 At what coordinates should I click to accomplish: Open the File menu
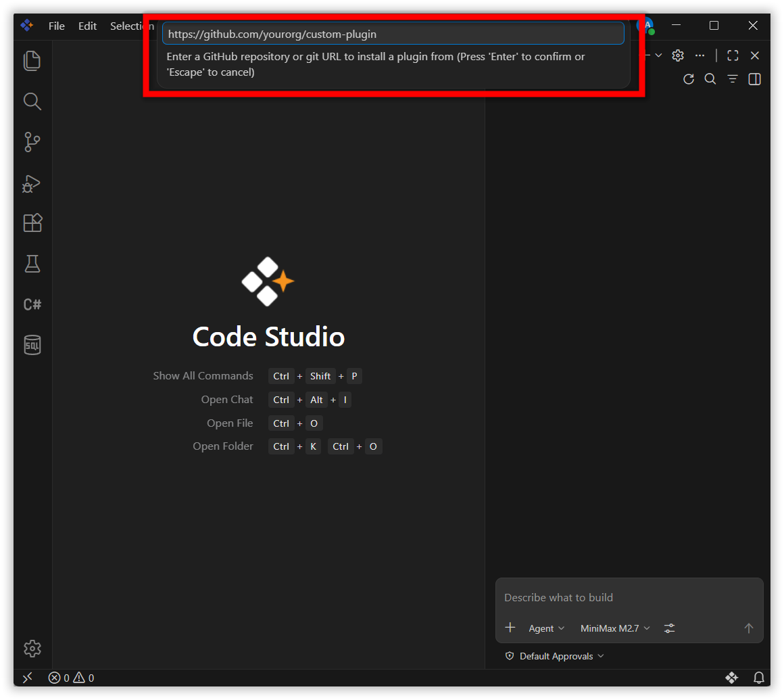pos(57,26)
